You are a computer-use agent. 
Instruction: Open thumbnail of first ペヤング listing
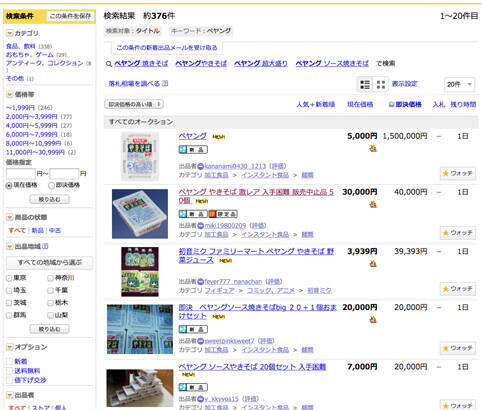click(x=140, y=156)
